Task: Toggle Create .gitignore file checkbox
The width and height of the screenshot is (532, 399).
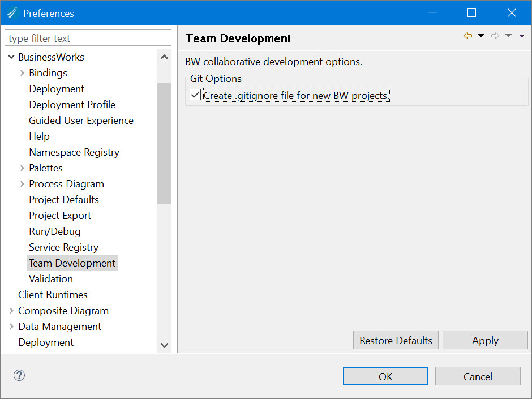Action: click(x=195, y=95)
